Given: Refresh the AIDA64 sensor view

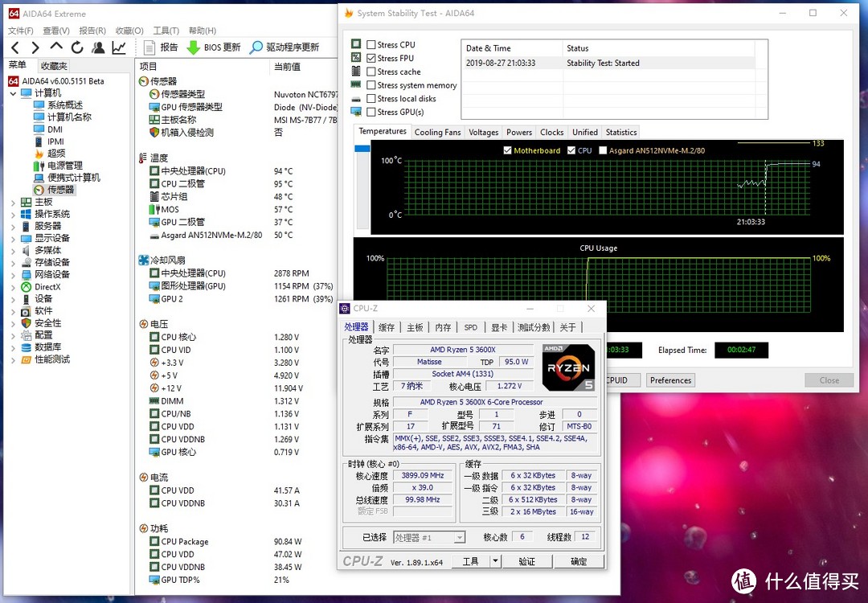Looking at the screenshot, I should pos(77,47).
